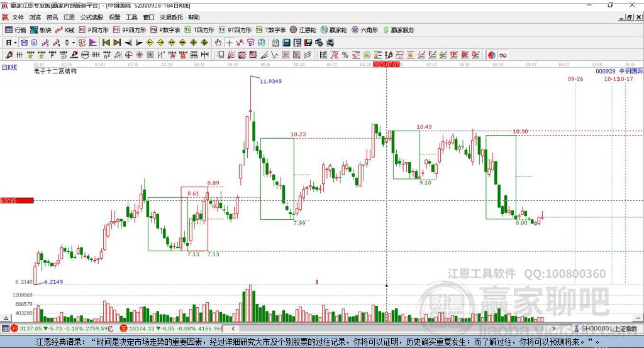The height and width of the screenshot is (348, 644).
Task: Open the 文件 menu
Action: pos(18,17)
